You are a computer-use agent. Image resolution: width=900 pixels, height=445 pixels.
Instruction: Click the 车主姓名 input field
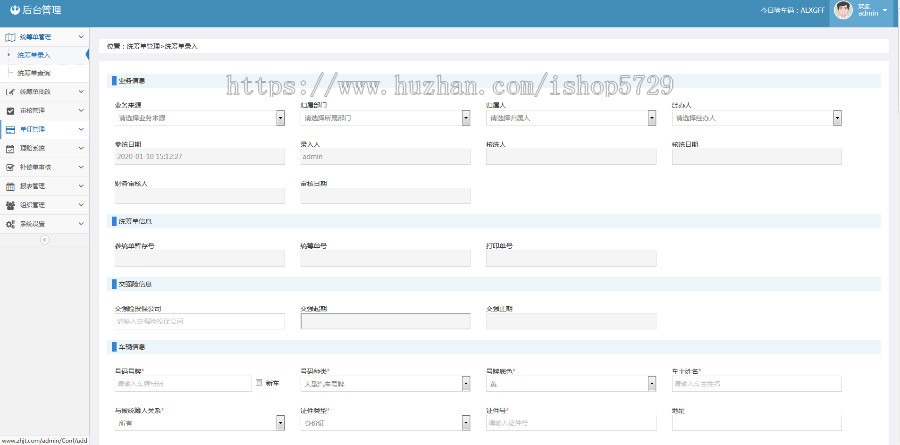point(757,384)
